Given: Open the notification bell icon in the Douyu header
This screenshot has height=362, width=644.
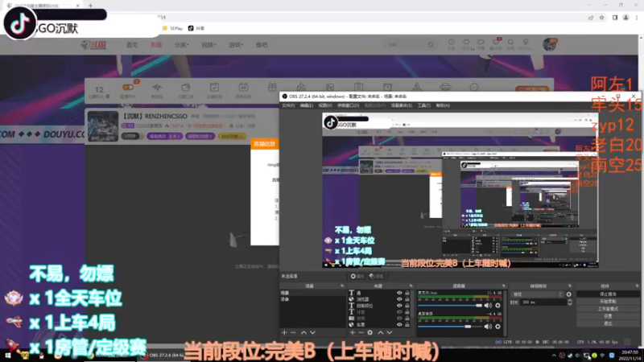Looking at the screenshot, I should click(x=510, y=43).
